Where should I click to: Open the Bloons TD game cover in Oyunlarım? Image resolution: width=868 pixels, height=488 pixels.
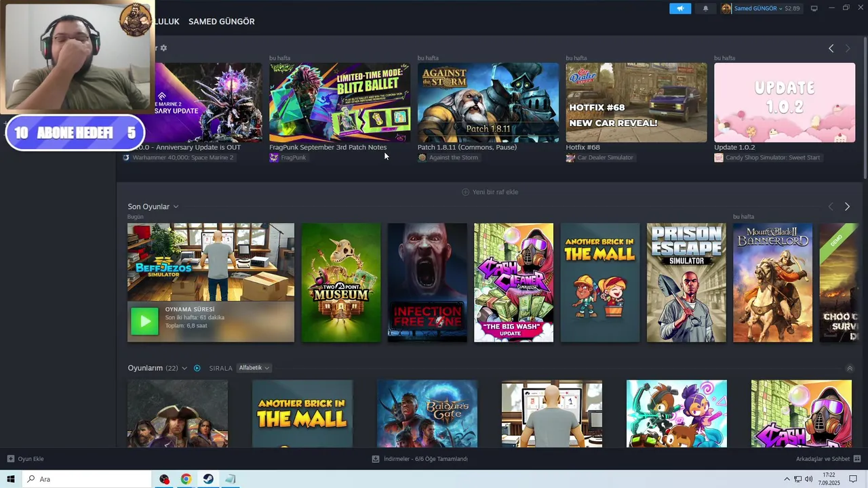coord(677,413)
